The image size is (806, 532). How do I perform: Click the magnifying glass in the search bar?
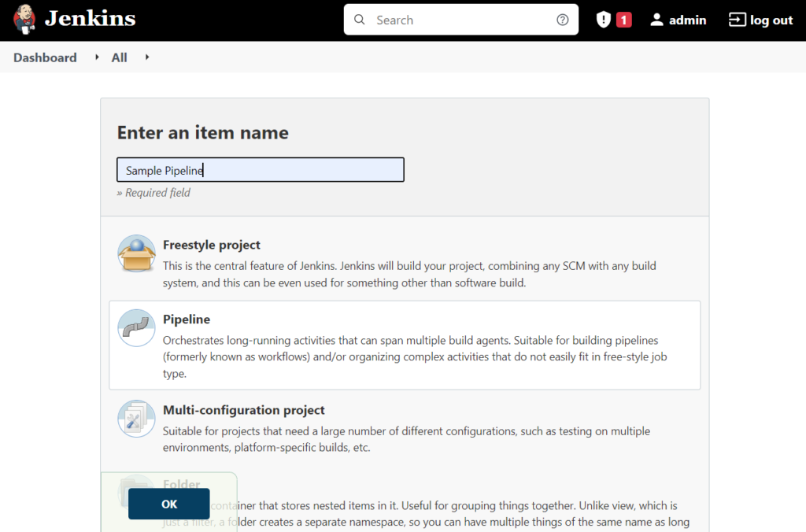tap(360, 19)
